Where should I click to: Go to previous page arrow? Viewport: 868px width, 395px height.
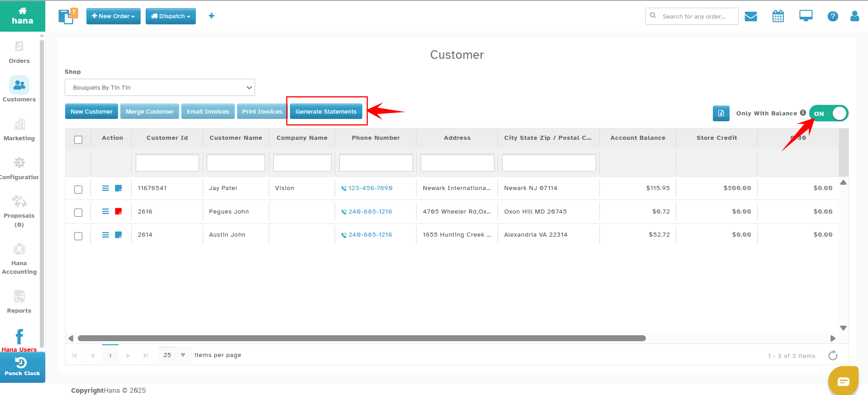coord(93,356)
